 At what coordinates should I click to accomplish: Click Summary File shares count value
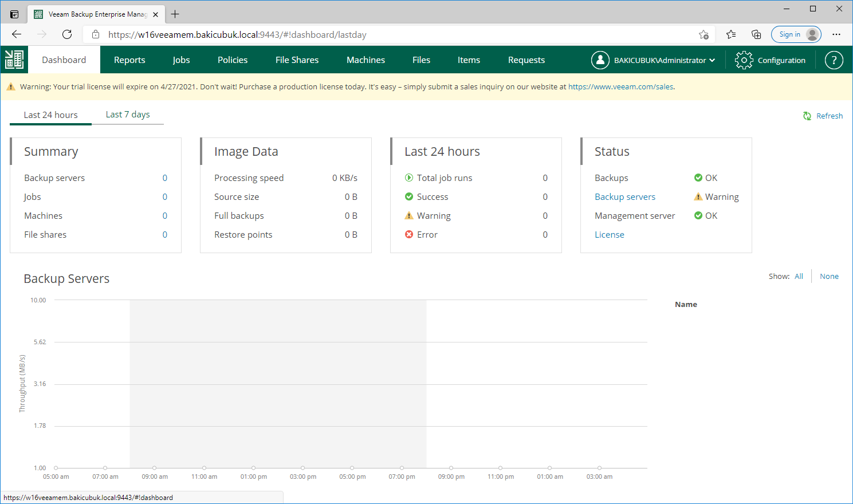pos(165,234)
